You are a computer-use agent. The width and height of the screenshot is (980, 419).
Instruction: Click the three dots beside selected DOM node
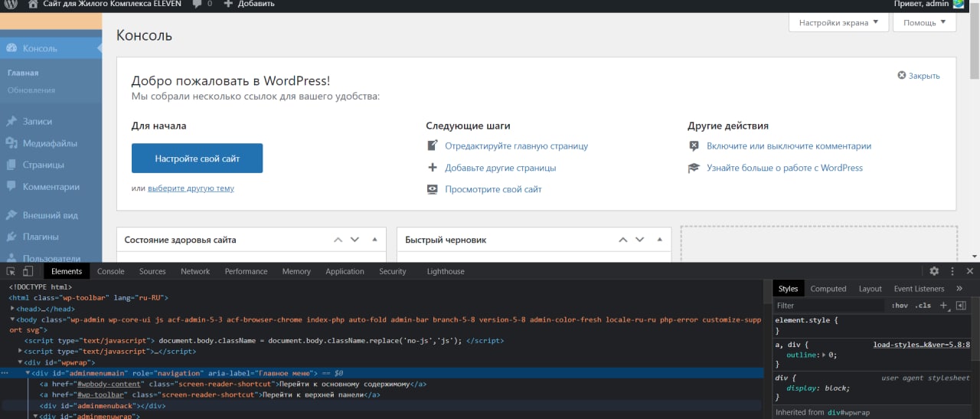point(5,373)
